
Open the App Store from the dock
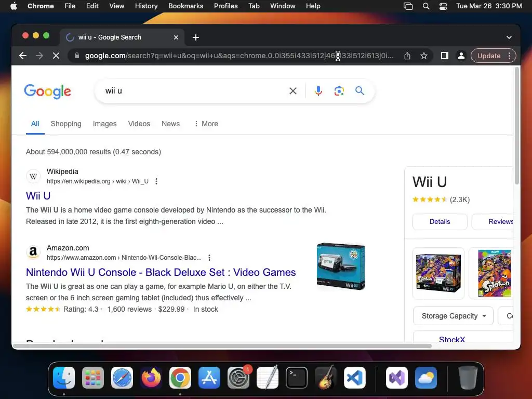tap(209, 378)
